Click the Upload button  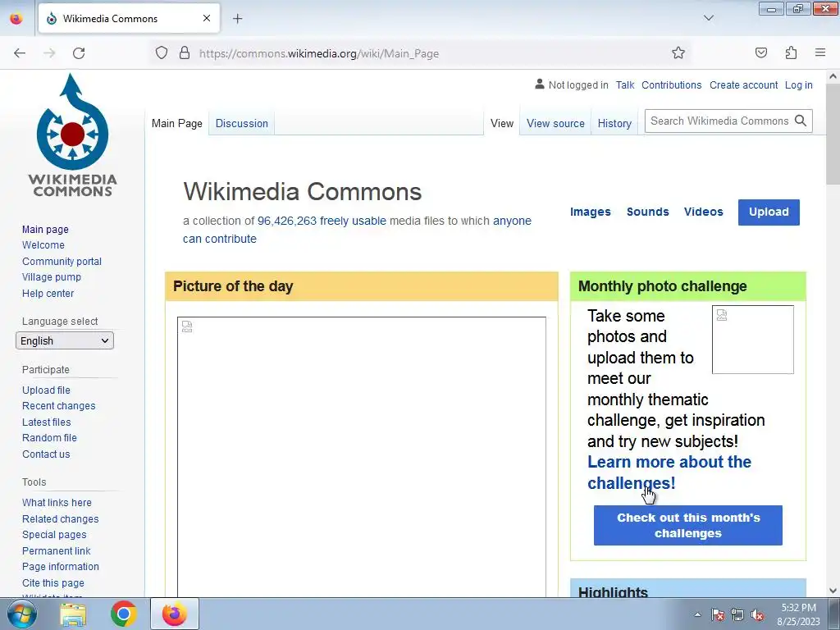tap(769, 212)
